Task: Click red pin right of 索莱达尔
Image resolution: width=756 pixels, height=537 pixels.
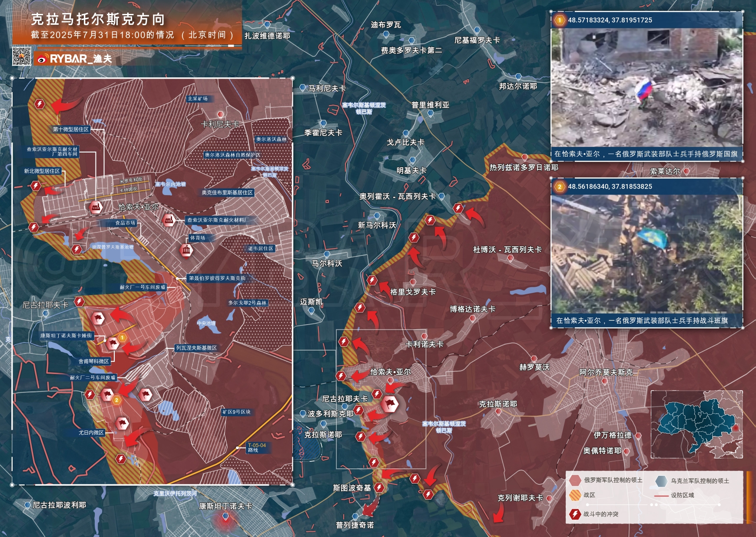Action: (686, 171)
